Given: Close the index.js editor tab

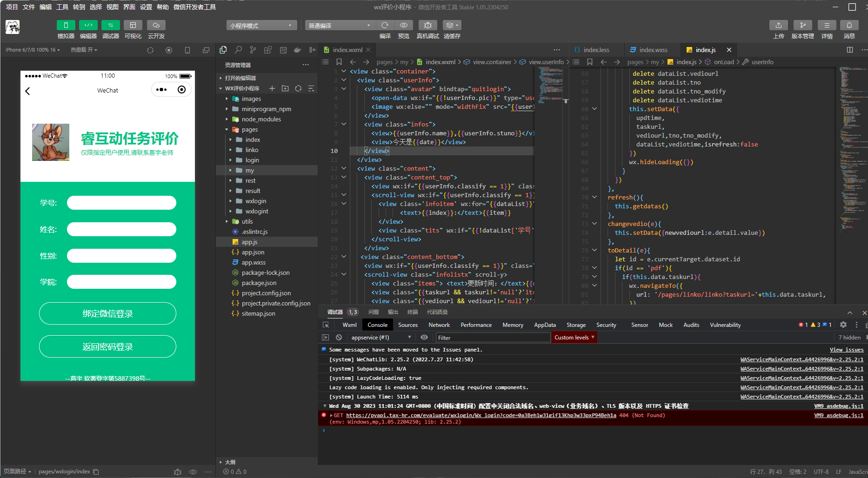Looking at the screenshot, I should coord(729,50).
